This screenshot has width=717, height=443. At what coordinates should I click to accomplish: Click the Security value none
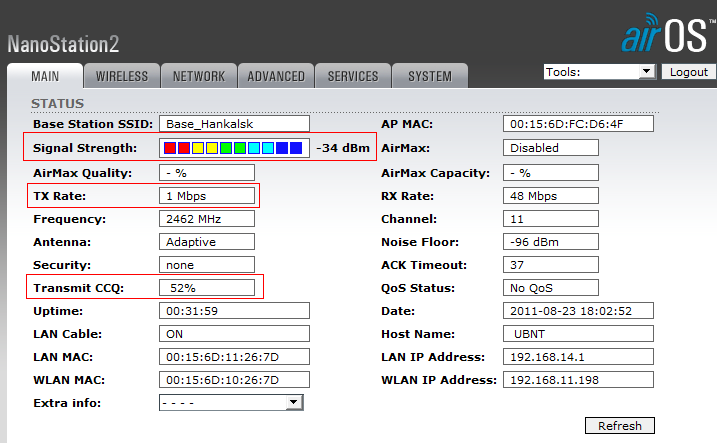(207, 265)
